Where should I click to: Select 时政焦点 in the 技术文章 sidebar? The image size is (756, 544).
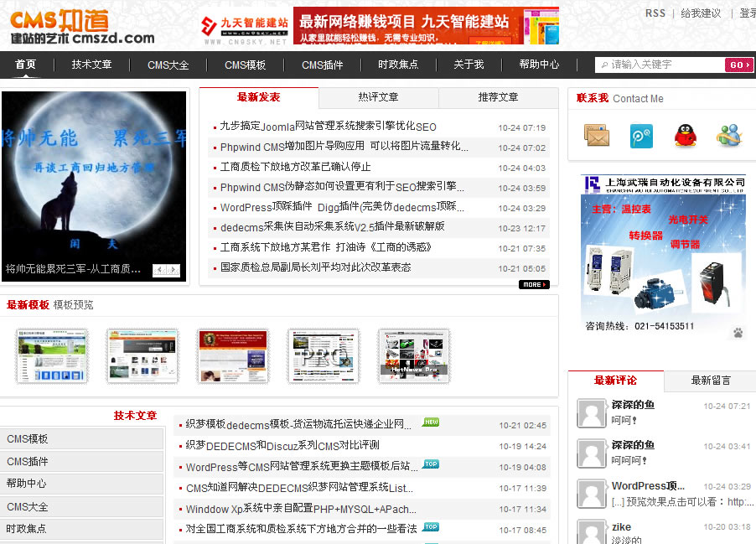81,529
